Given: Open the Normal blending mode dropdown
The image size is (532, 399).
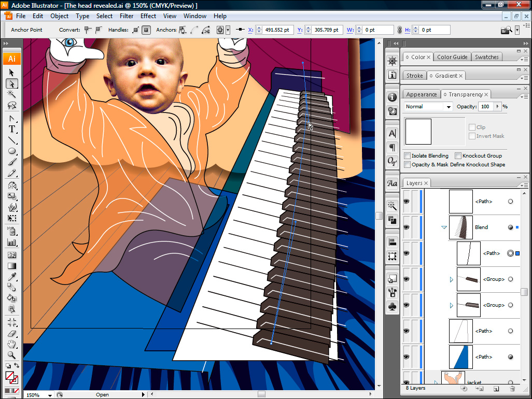Looking at the screenshot, I should click(x=428, y=107).
